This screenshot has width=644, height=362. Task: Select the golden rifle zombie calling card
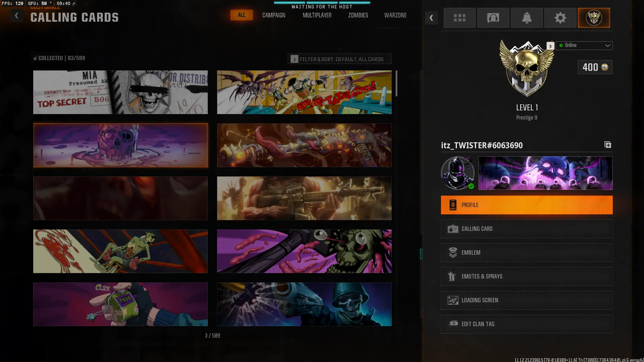(x=304, y=198)
